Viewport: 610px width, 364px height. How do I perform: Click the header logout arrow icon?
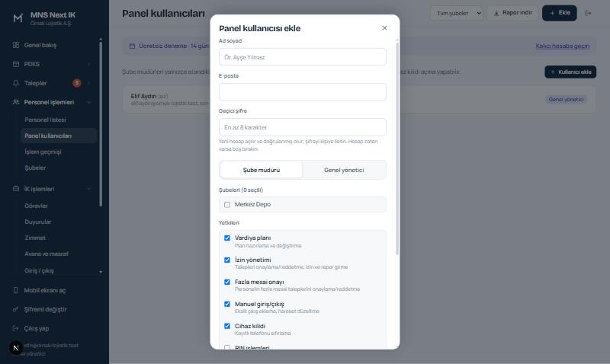pyautogui.click(x=588, y=13)
